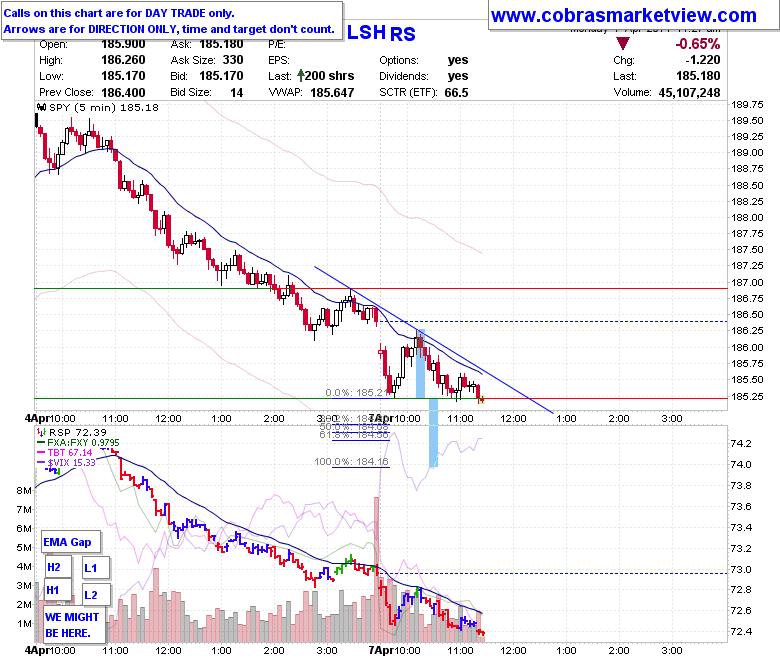Click the candlestick icon beside SPY (5 min)

coord(42,107)
